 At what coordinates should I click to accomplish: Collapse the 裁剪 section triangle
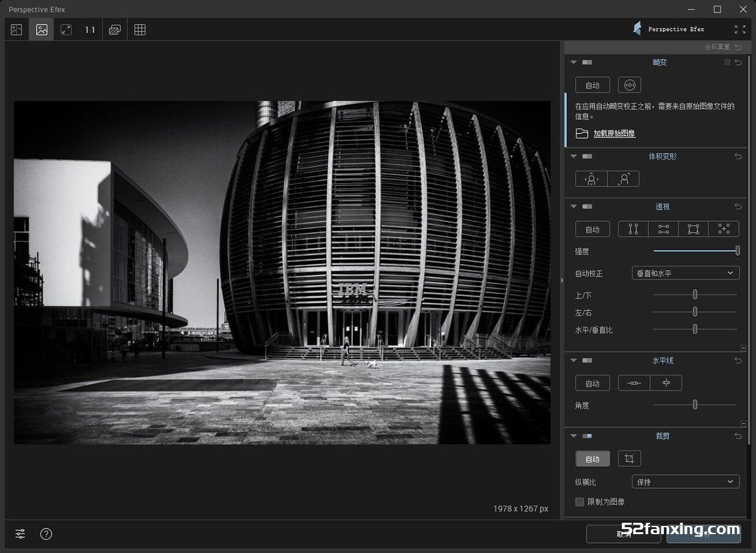573,436
